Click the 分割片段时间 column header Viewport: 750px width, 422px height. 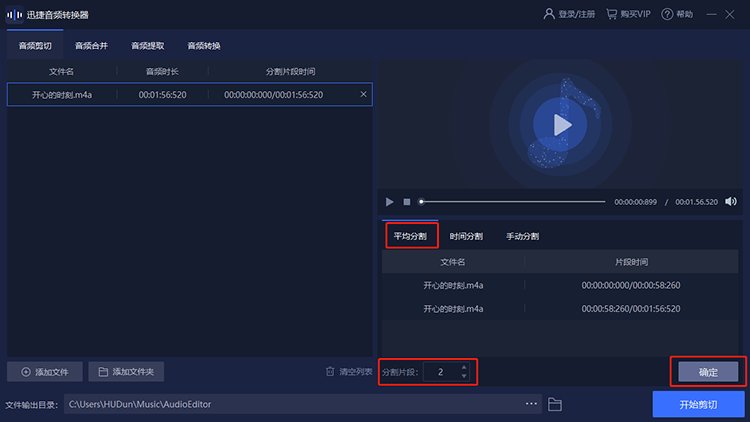pos(290,71)
